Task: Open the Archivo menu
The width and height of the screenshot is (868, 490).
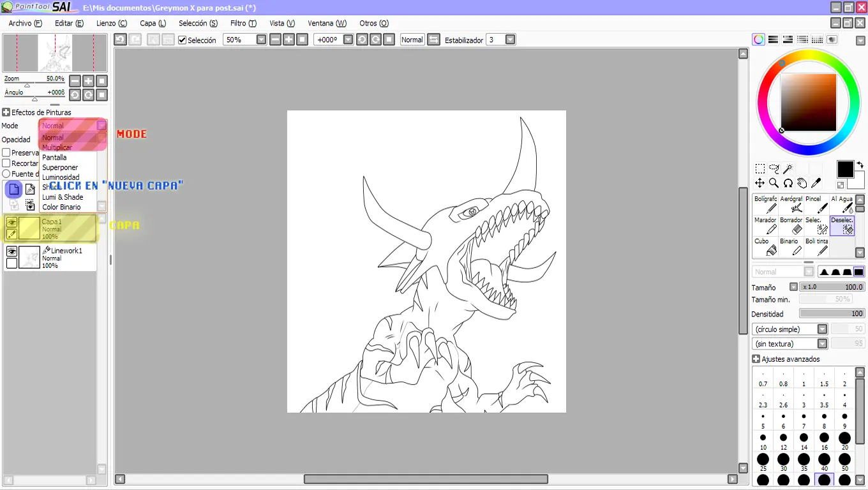Action: tap(25, 24)
